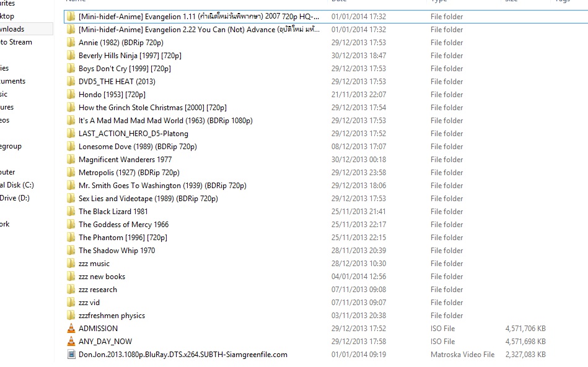The width and height of the screenshot is (588, 367).
Task: Open Music library in the sidebar
Action: click(4, 94)
